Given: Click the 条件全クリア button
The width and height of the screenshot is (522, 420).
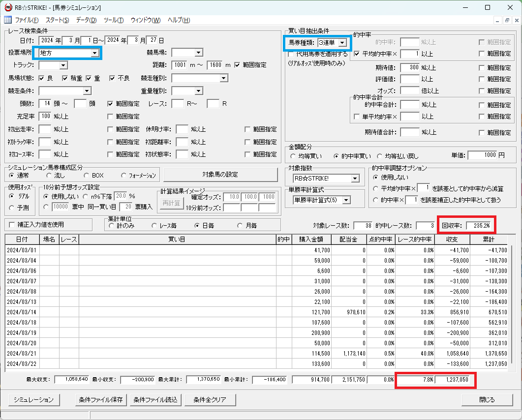Looking at the screenshot, I should [210, 400].
